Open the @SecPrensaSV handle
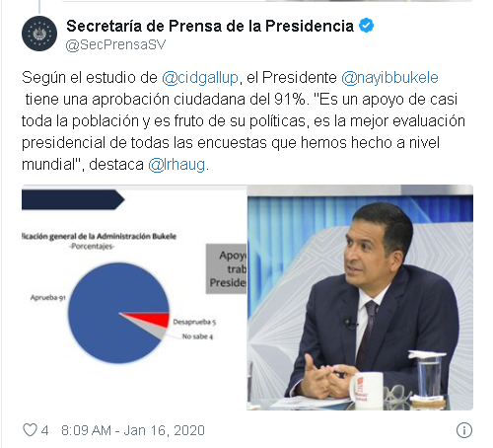Image resolution: width=493 pixels, height=448 pixels. [115, 44]
